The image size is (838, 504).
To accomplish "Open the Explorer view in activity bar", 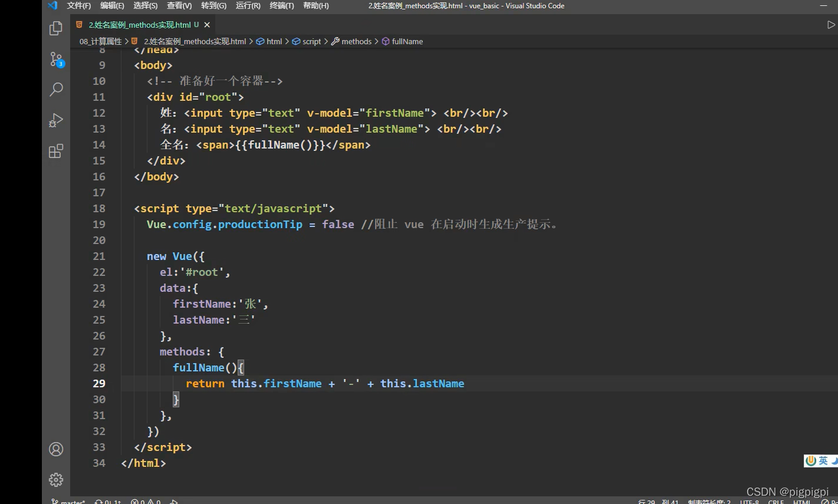I will [56, 28].
